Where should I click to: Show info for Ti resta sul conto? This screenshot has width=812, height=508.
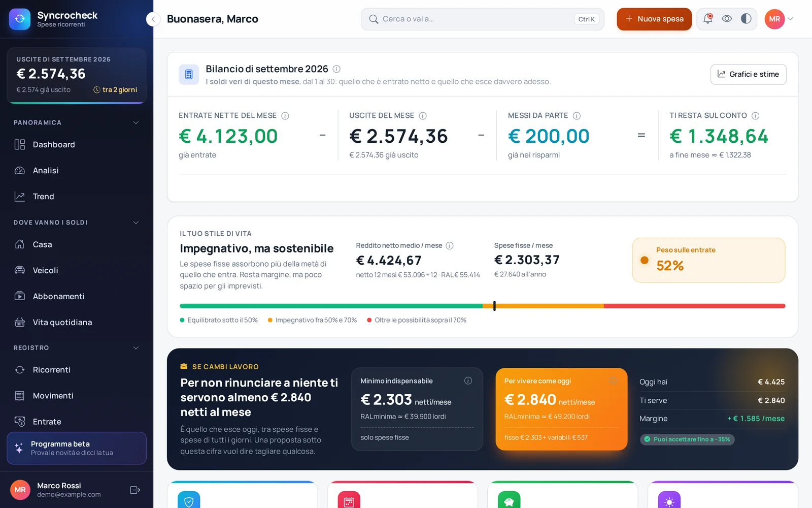pos(755,116)
